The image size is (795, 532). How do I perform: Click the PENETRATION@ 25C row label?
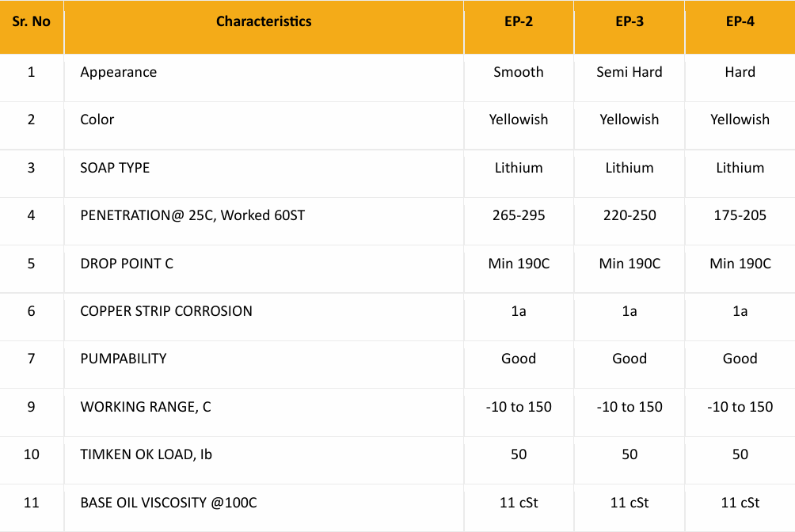point(192,215)
